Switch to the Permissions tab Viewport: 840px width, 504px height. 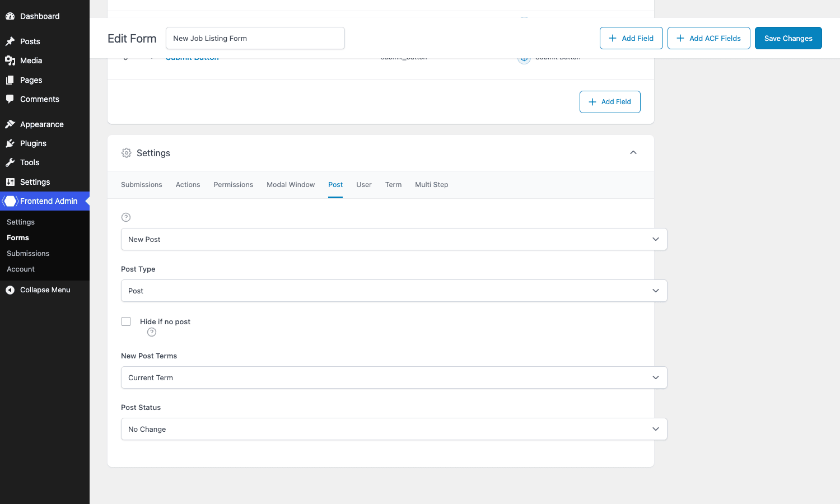tap(234, 185)
